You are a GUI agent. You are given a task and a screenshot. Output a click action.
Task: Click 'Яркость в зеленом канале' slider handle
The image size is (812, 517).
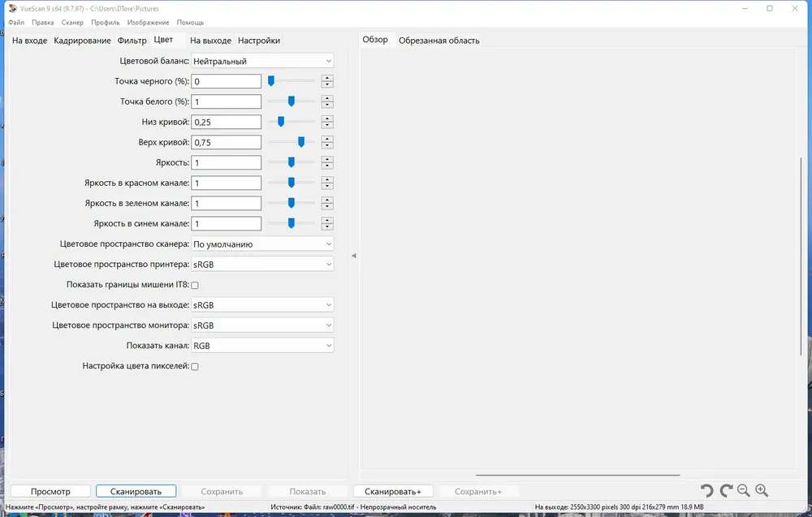(291, 203)
